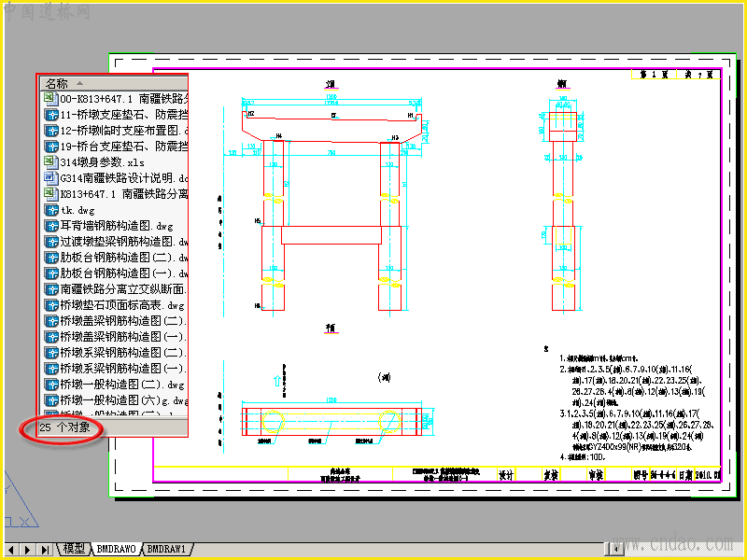Screen dimensions: 747x560
Task: Select 12-桥墩临时支座布置图 file entry
Action: tap(116, 131)
